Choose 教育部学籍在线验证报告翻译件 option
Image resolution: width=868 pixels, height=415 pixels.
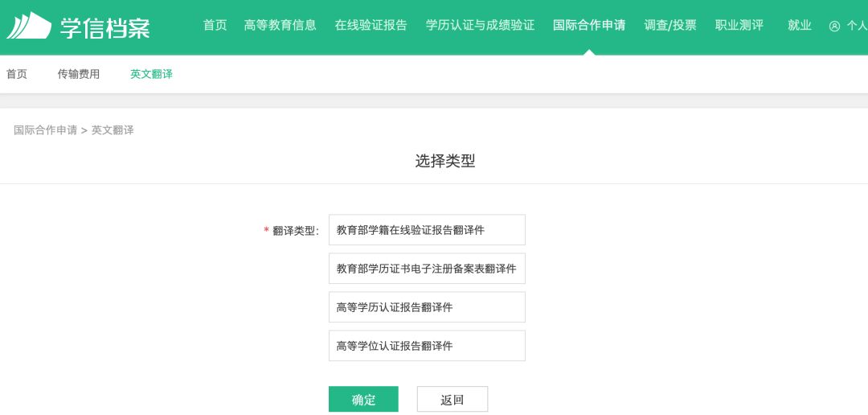[427, 230]
